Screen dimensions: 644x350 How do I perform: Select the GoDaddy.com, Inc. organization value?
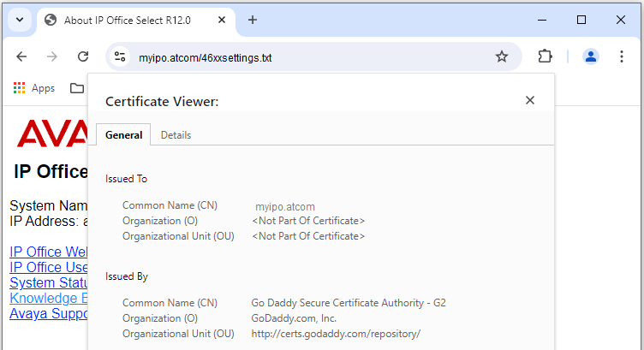[x=294, y=318]
